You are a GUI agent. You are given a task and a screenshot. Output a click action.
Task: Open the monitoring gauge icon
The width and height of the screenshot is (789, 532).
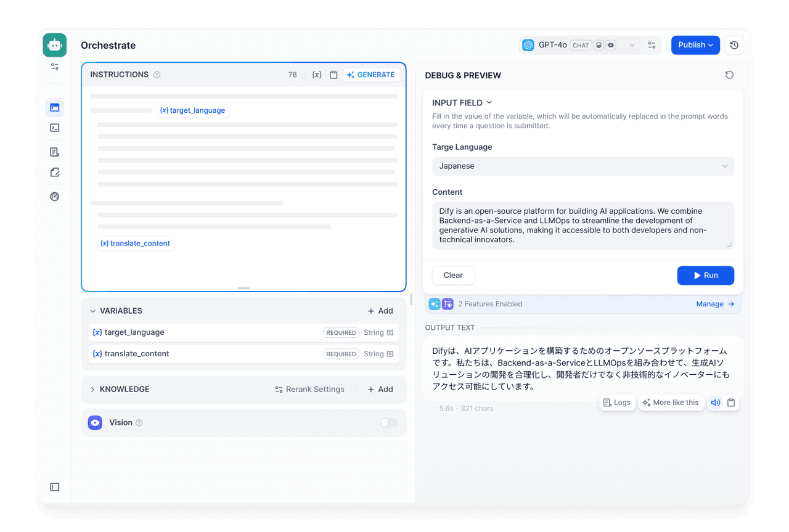click(x=55, y=197)
